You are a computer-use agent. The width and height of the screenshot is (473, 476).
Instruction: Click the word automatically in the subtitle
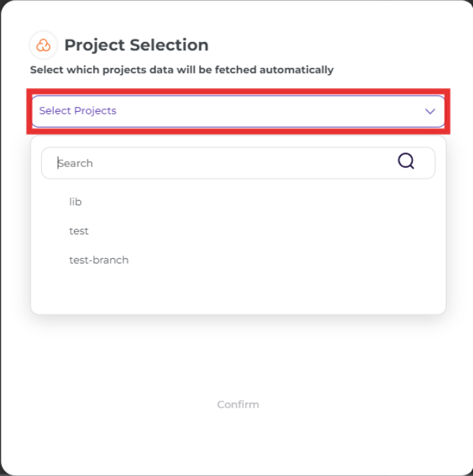point(296,70)
